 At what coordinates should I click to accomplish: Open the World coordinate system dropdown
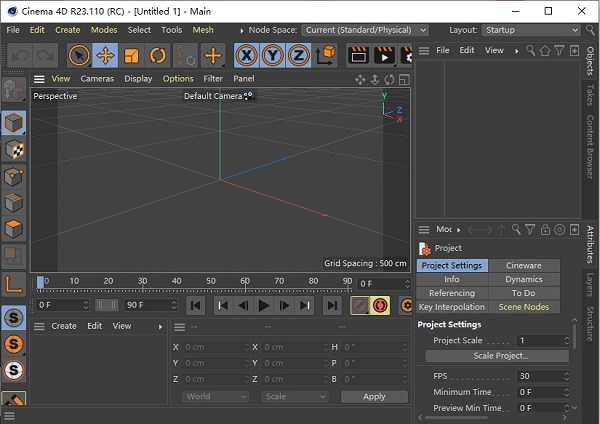pos(215,396)
